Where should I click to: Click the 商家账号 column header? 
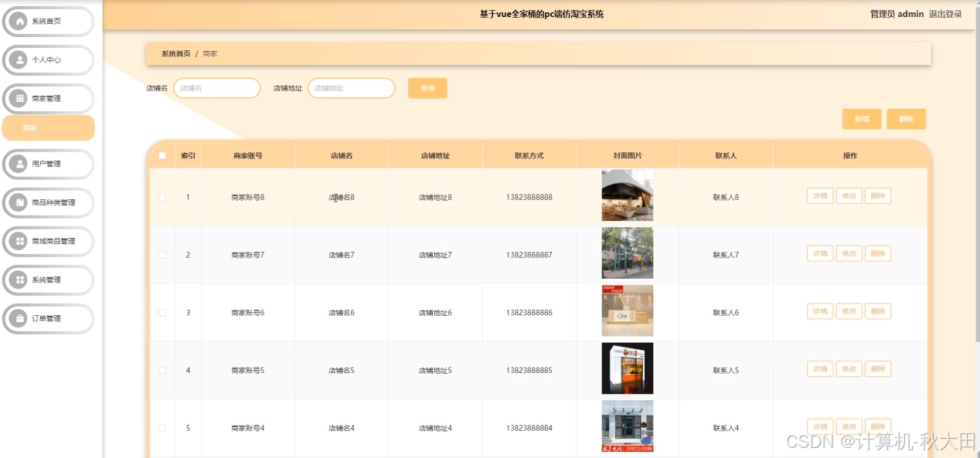pos(248,155)
